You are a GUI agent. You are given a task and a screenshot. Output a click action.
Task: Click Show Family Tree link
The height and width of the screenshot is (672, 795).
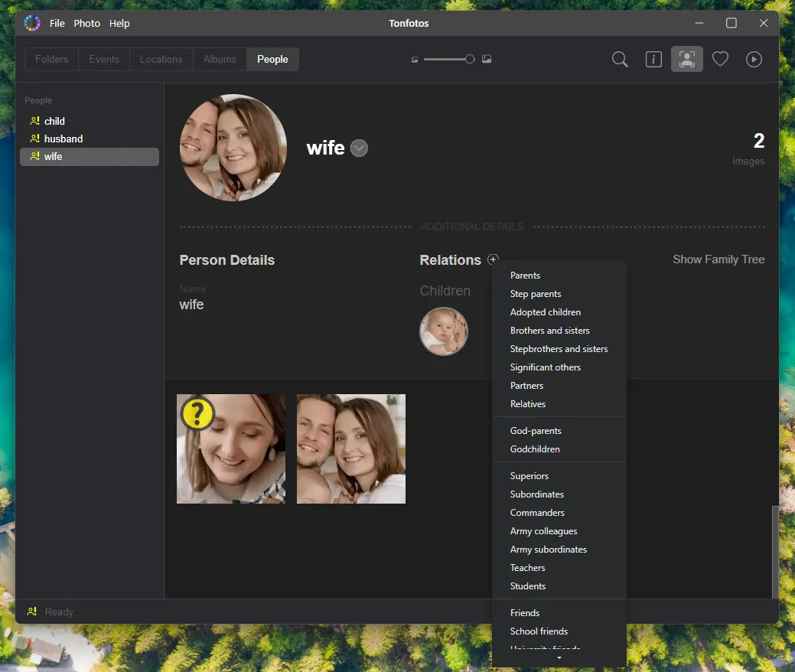pos(718,259)
